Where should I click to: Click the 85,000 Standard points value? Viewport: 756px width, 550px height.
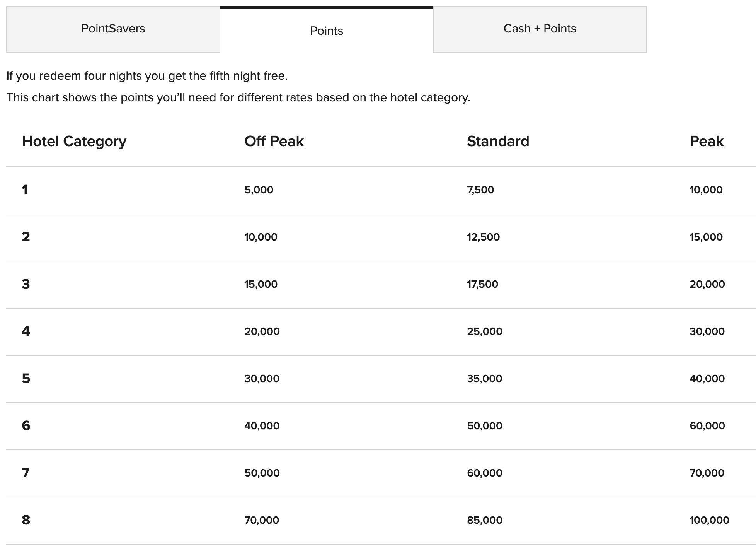[x=485, y=520]
